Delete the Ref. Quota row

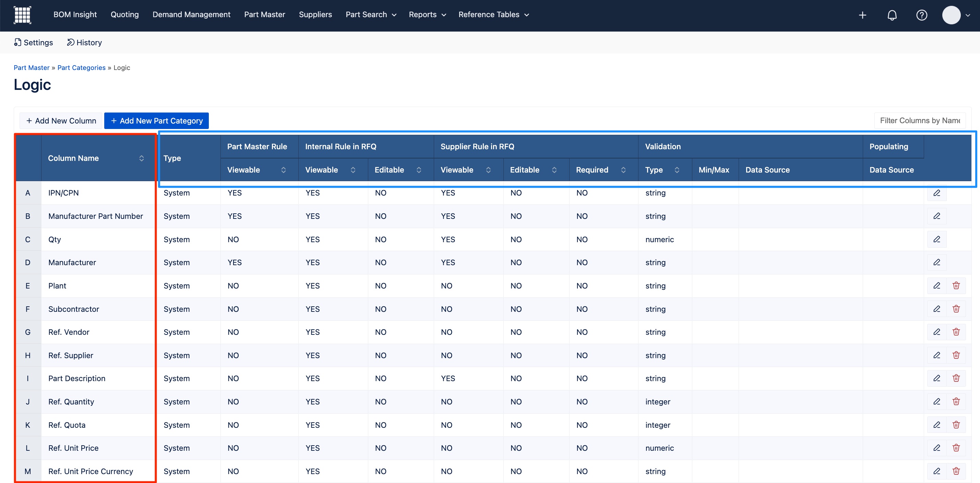956,425
